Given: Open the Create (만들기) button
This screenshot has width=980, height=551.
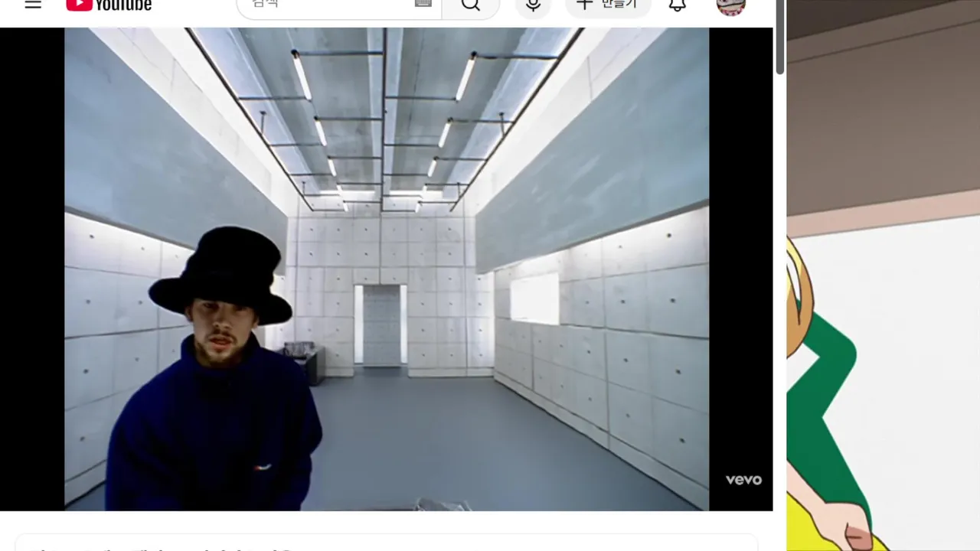Looking at the screenshot, I should coord(608,5).
